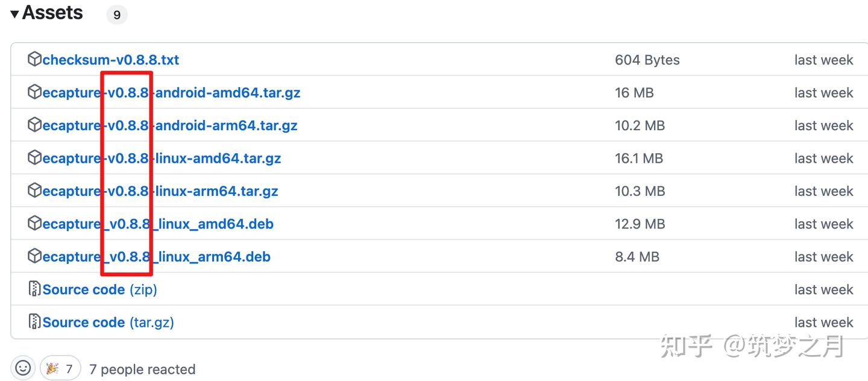This screenshot has width=868, height=381.
Task: Open the smiley add-reaction picker
Action: click(23, 368)
